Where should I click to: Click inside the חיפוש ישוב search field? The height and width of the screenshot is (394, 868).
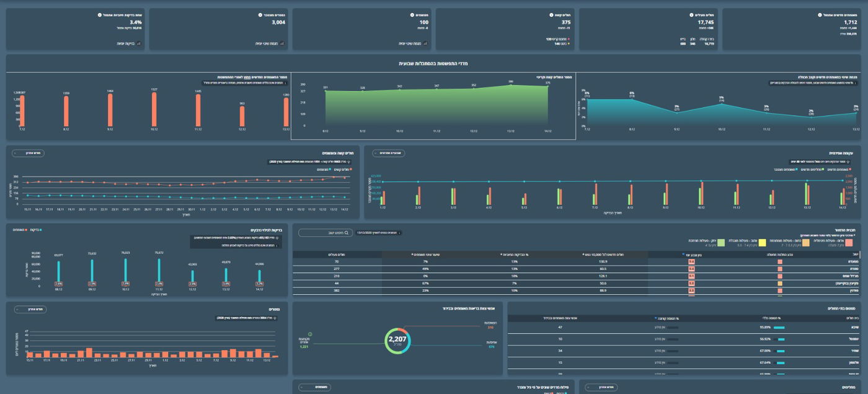[x=322, y=233]
